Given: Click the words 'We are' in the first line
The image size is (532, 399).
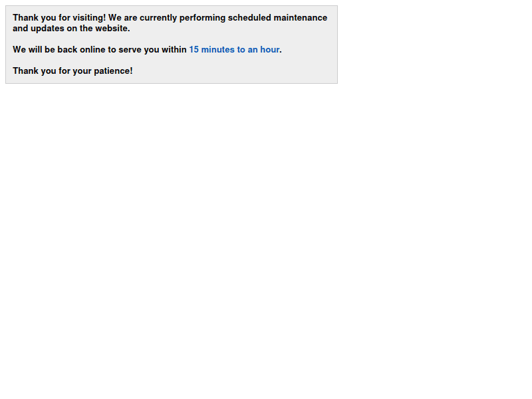Looking at the screenshot, I should tap(122, 18).
